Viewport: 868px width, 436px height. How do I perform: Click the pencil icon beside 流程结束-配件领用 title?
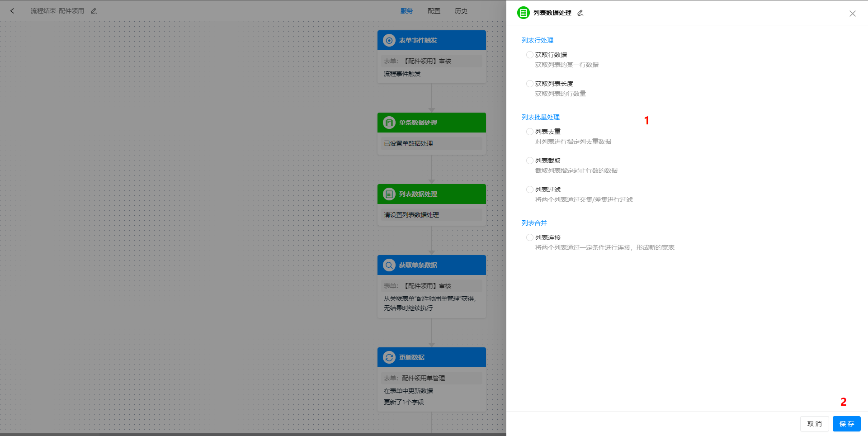coord(94,11)
